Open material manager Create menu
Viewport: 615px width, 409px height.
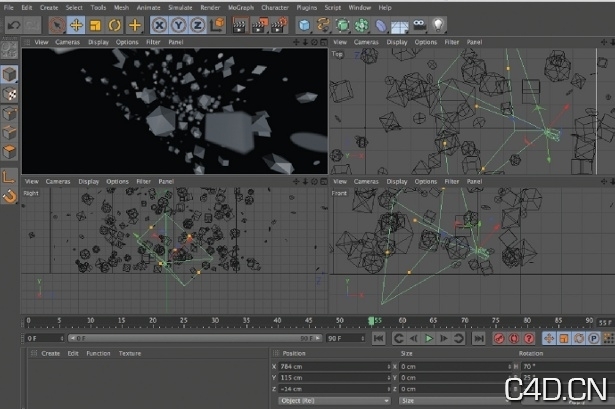(x=51, y=353)
